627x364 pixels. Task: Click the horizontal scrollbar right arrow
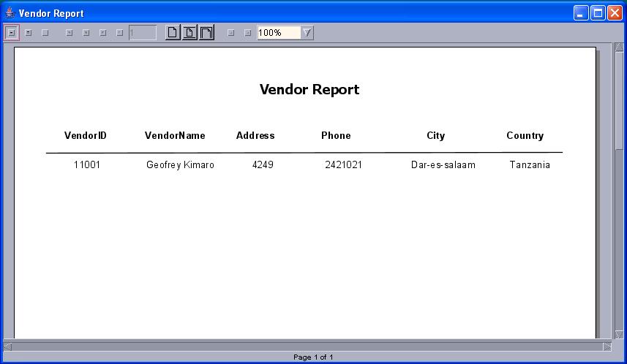click(x=607, y=346)
